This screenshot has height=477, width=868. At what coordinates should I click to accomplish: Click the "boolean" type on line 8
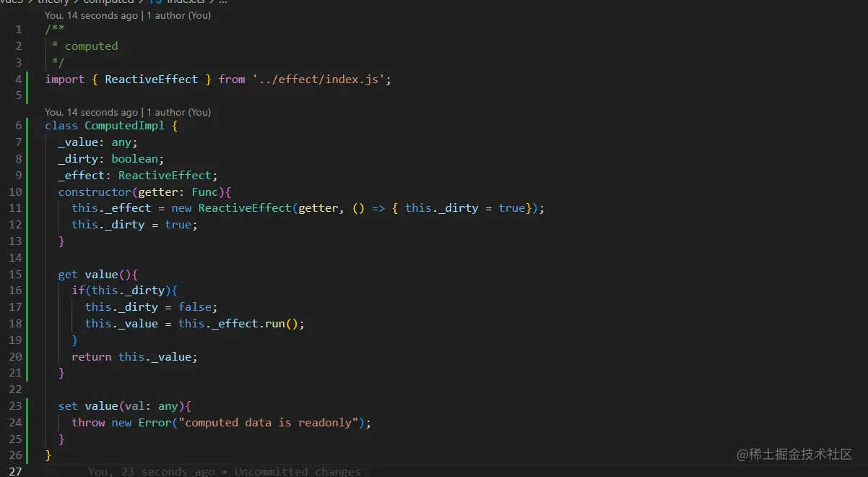coord(134,159)
